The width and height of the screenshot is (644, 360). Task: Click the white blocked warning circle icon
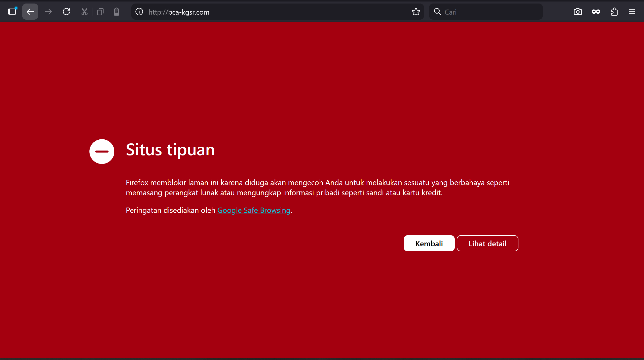[102, 151]
